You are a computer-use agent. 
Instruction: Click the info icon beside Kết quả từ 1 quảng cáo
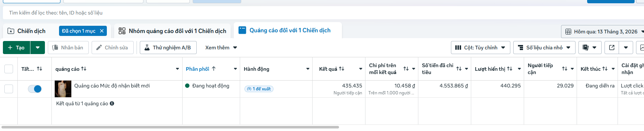tap(112, 103)
